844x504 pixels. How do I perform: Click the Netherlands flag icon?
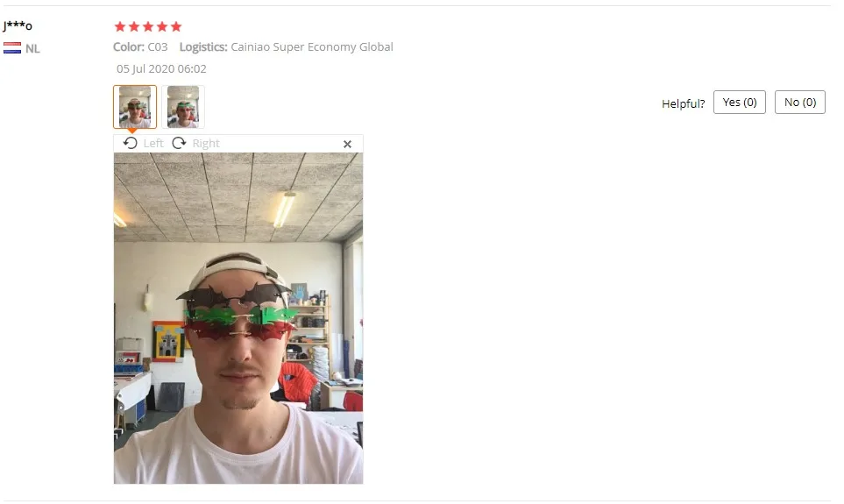pos(12,48)
